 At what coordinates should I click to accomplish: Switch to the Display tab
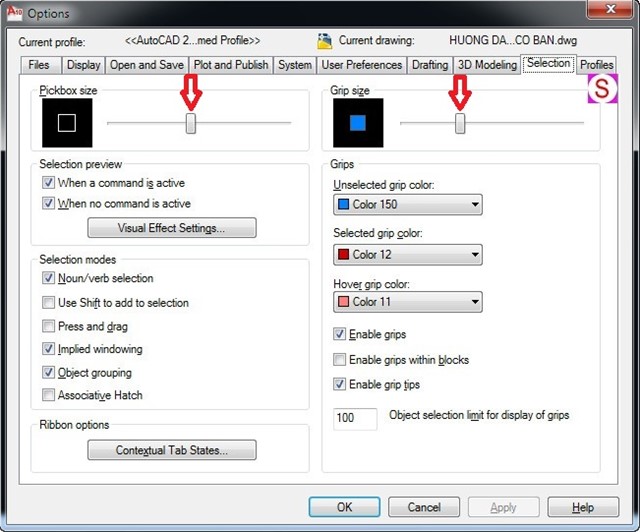click(83, 65)
